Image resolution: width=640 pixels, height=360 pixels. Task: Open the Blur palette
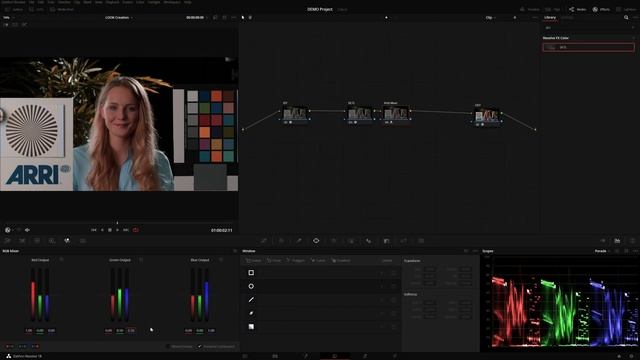point(369,241)
